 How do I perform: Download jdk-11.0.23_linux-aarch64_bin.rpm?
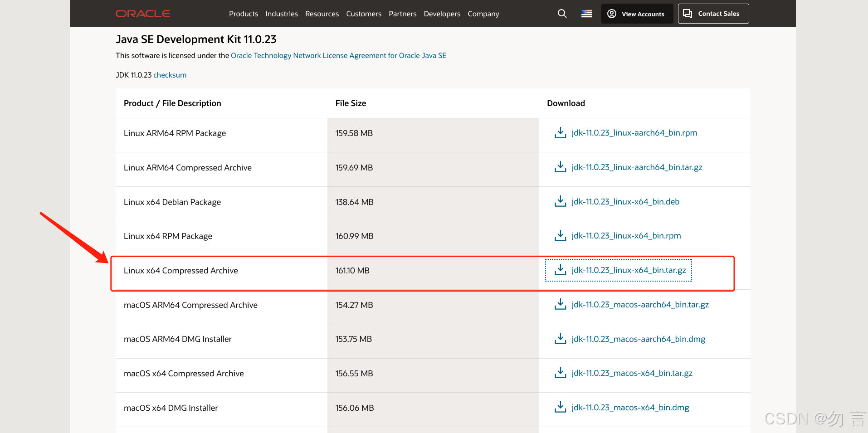click(634, 133)
